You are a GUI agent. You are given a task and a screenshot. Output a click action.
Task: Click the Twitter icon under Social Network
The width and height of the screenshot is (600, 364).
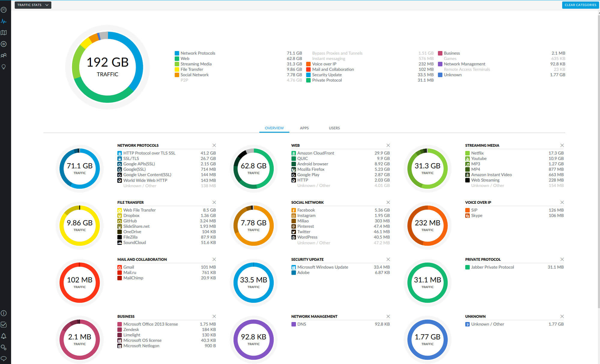[294, 232]
